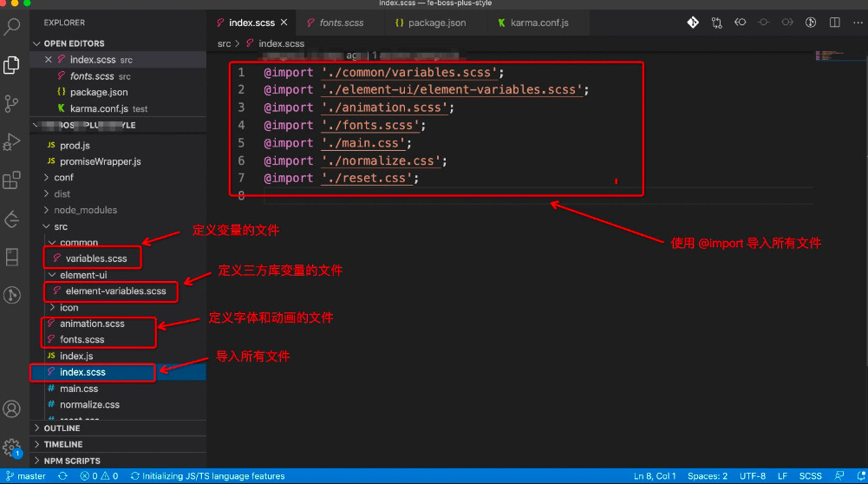
Task: Open the editor More Actions ellipsis
Action: click(x=858, y=23)
